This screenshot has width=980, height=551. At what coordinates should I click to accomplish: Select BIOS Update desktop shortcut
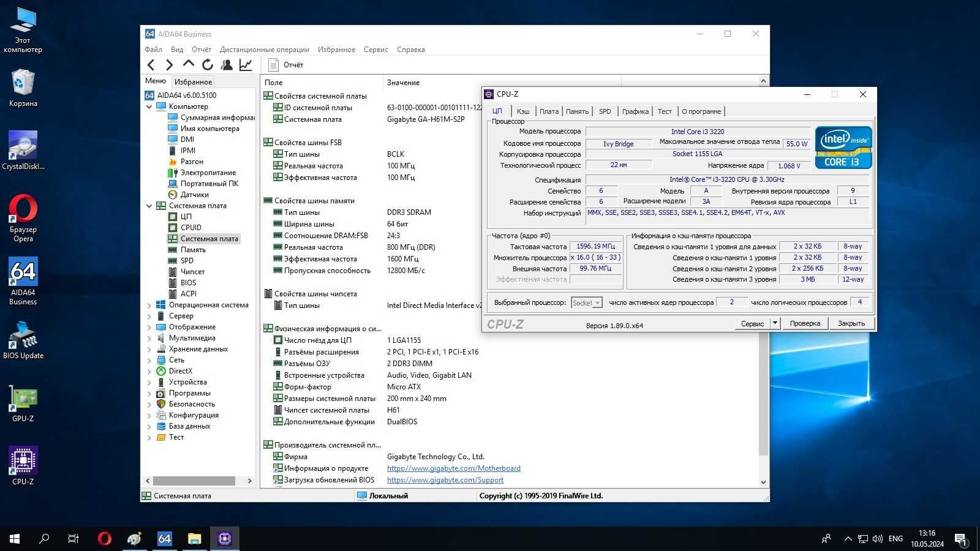23,340
